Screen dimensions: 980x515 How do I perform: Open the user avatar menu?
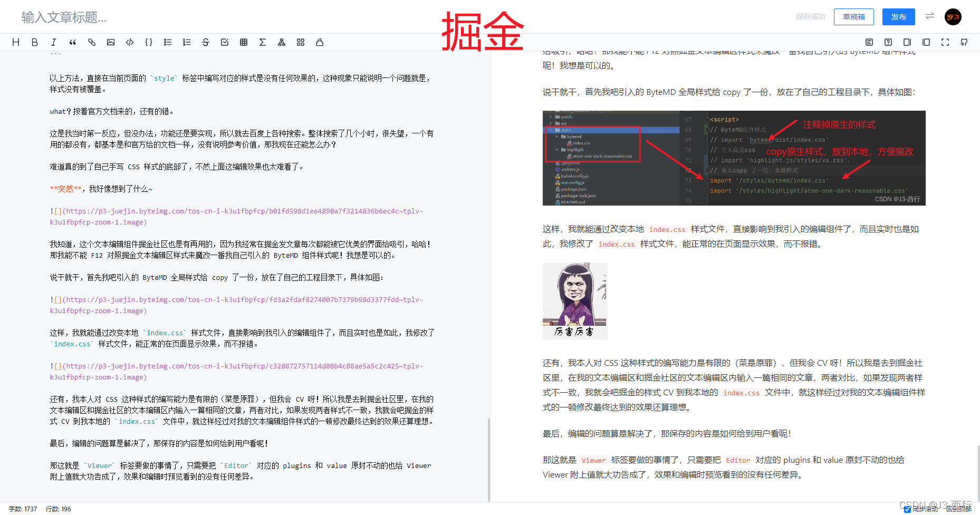tap(953, 17)
